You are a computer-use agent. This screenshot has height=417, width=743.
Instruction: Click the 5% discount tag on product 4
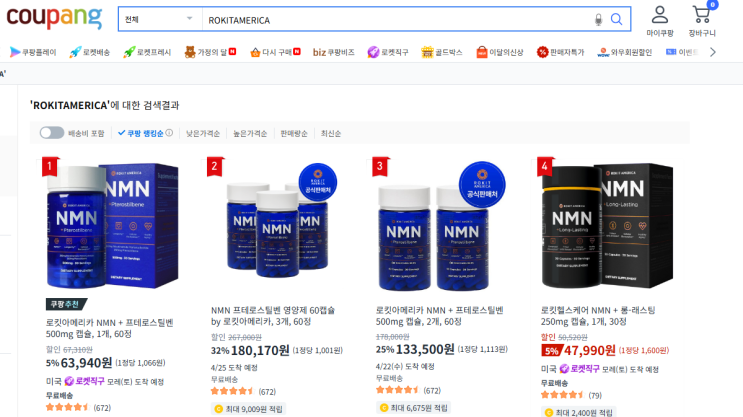(x=552, y=351)
